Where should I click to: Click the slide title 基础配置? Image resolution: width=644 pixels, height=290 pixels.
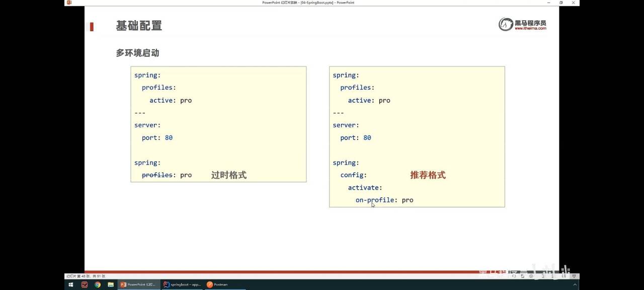click(x=139, y=26)
